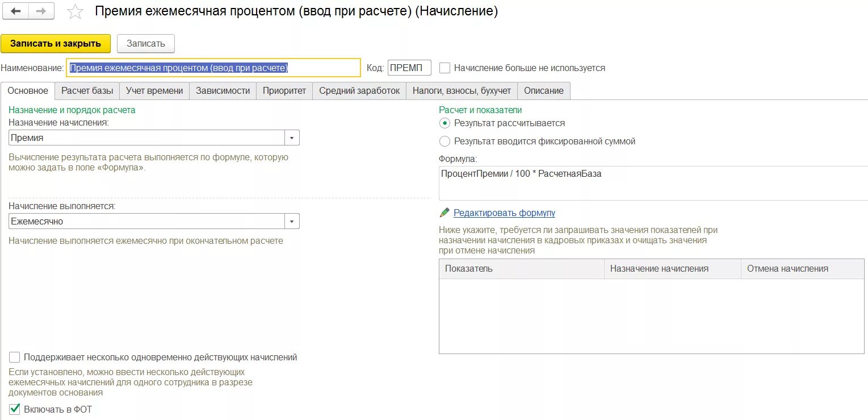
Task: Switch to the Основное tab
Action: coord(28,90)
